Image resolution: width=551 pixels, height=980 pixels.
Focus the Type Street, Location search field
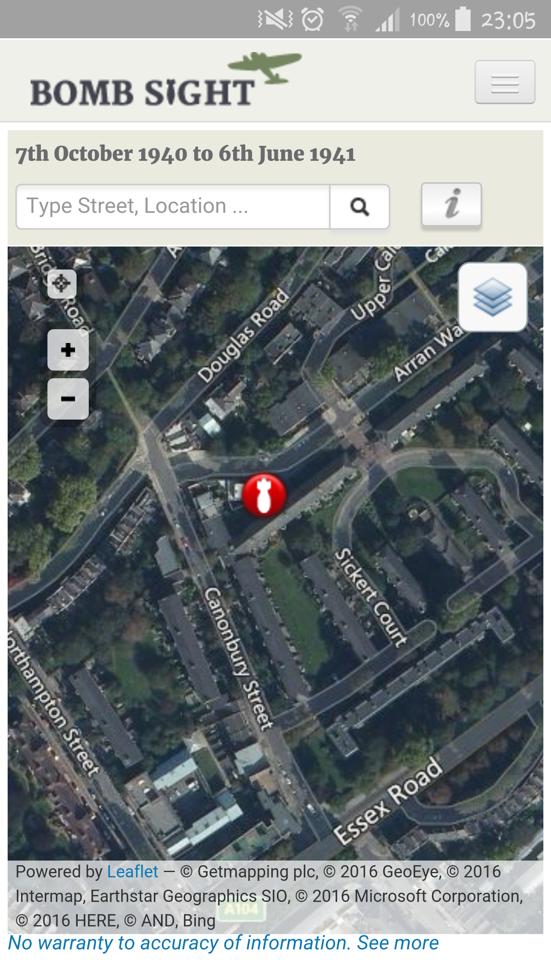(x=173, y=207)
